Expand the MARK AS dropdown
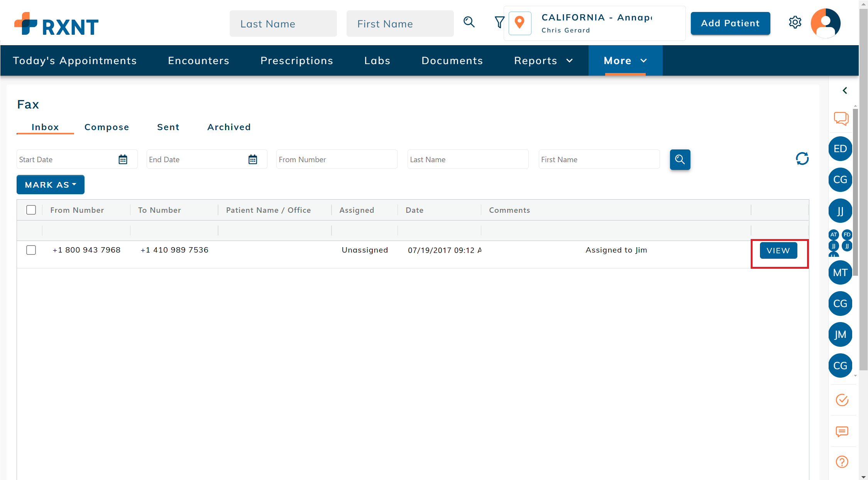Screen dimensions: 868x480 click(51, 185)
